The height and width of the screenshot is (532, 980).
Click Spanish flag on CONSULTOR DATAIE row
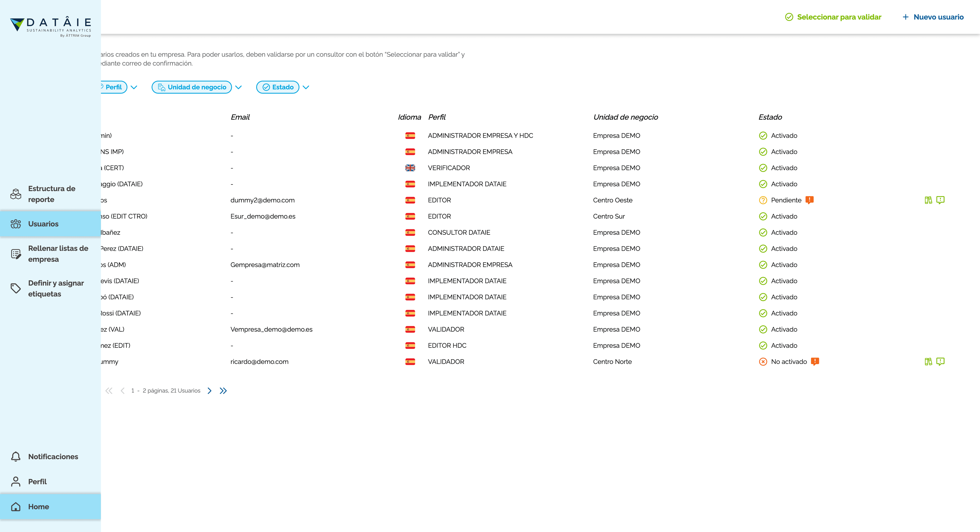[x=410, y=232]
